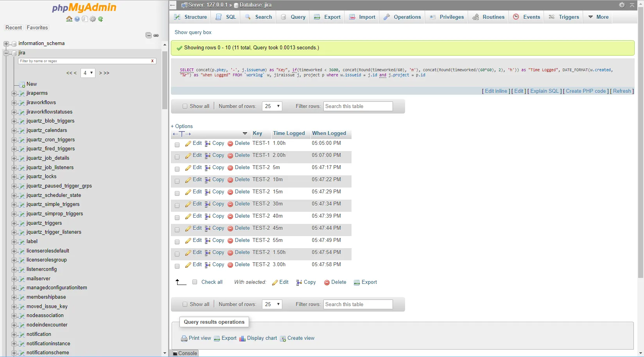Click Export icon in Query results operations

coord(217,339)
